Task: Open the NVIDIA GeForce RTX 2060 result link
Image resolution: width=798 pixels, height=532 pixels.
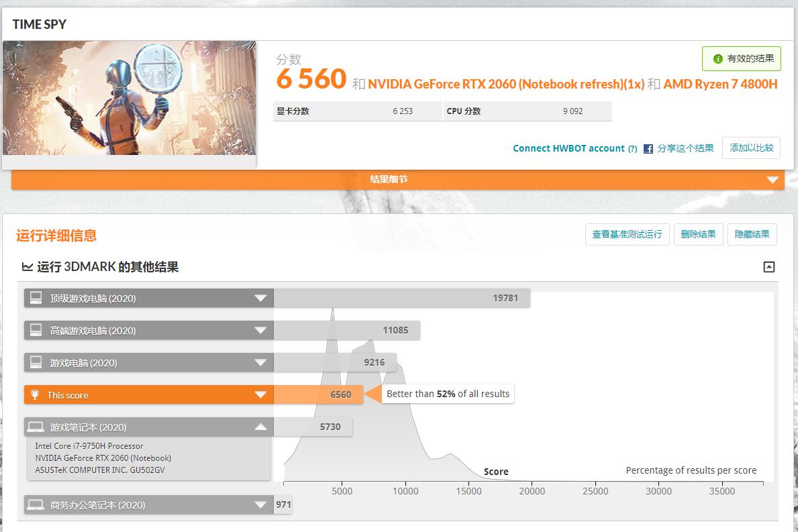Action: (469, 80)
